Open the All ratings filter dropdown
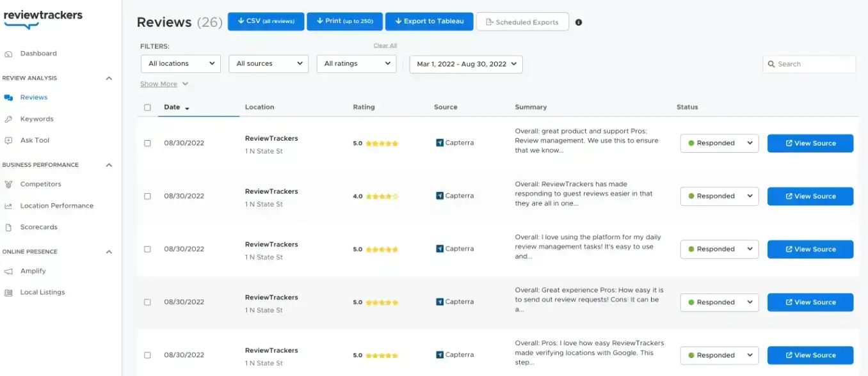 click(x=357, y=64)
